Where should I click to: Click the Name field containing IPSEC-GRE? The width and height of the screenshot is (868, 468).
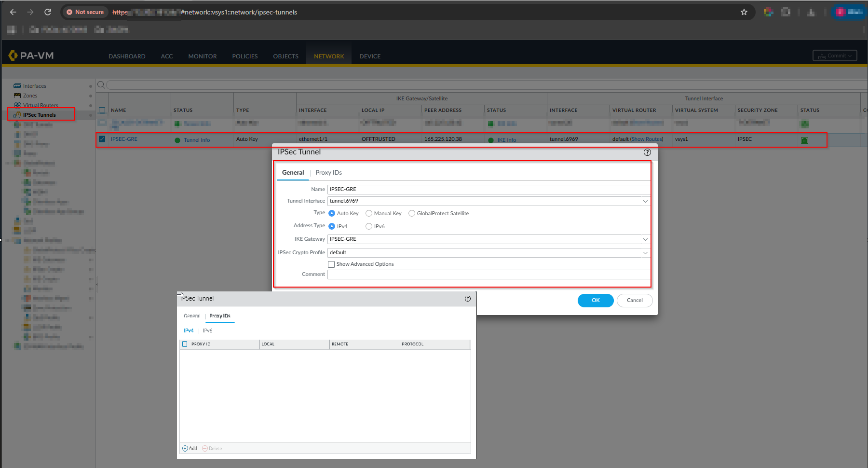[489, 189]
